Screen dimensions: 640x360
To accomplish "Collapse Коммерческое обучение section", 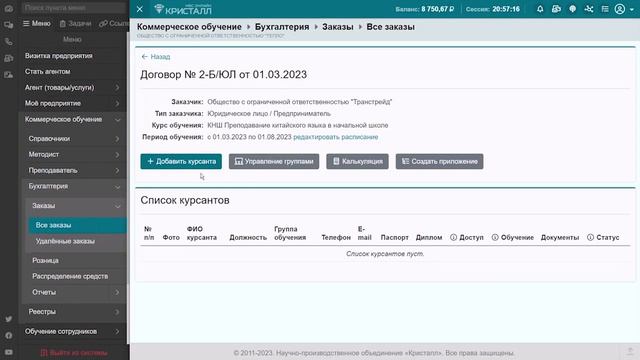I will tap(73, 120).
